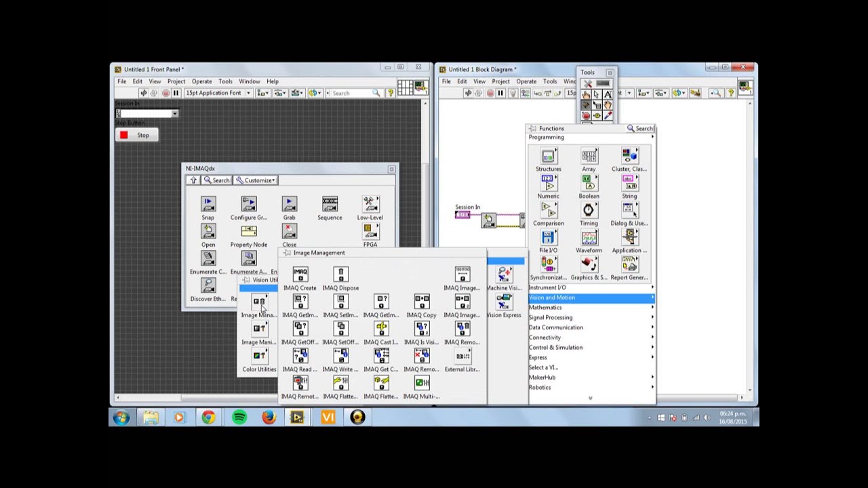
Task: Open the String palette icon
Action: point(629,183)
